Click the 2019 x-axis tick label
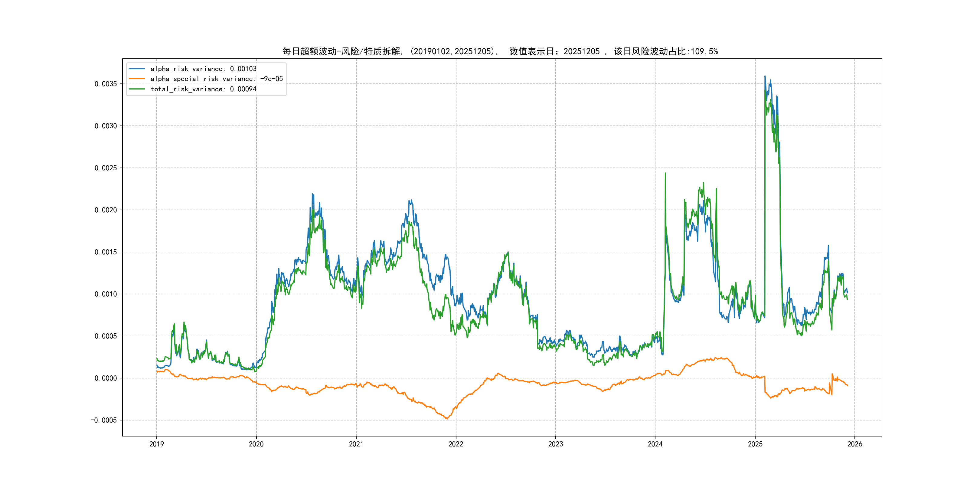The width and height of the screenshot is (980, 490). (156, 444)
